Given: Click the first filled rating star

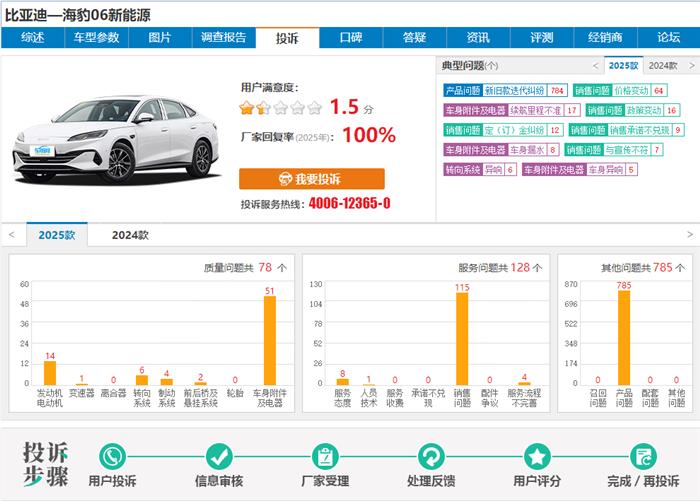Looking at the screenshot, I should click(x=246, y=108).
